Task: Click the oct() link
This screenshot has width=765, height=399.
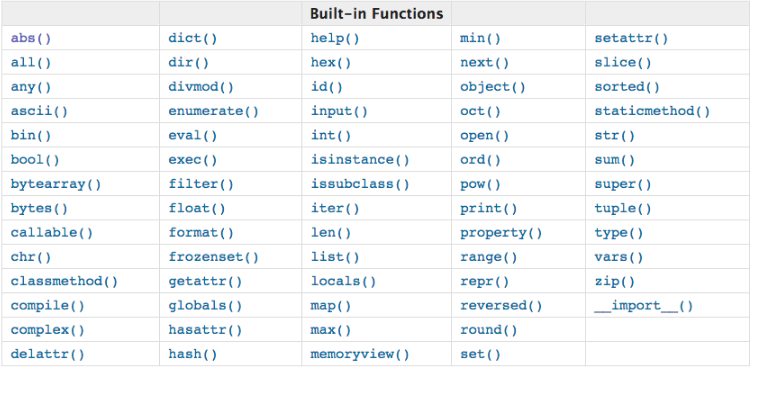Action: point(480,111)
